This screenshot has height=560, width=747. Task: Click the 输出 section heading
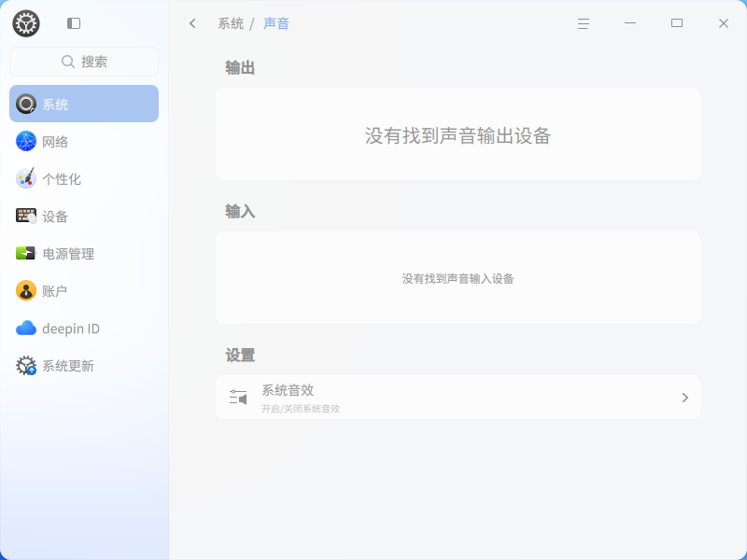[240, 67]
